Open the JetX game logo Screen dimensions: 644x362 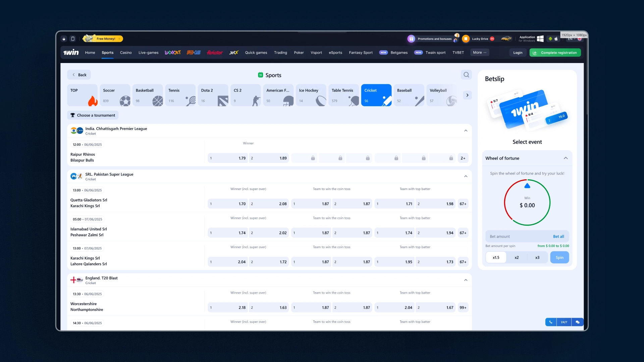[x=234, y=52]
